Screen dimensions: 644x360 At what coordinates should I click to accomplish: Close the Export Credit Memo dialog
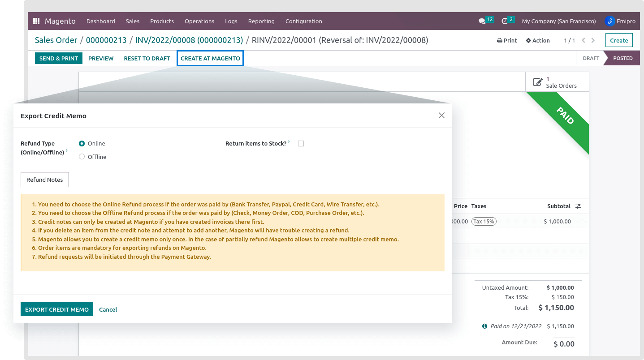click(441, 116)
